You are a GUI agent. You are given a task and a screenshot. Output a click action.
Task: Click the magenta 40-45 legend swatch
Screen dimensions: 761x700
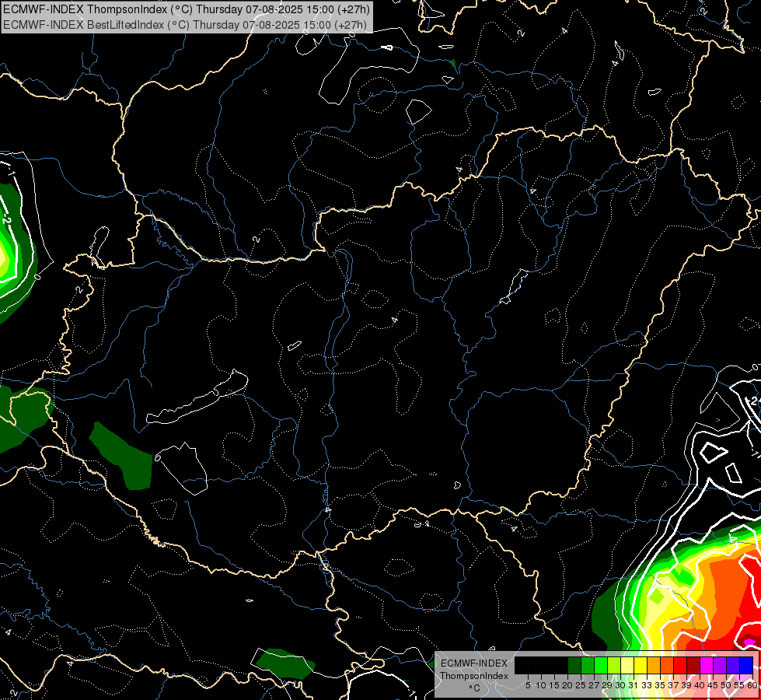click(707, 666)
